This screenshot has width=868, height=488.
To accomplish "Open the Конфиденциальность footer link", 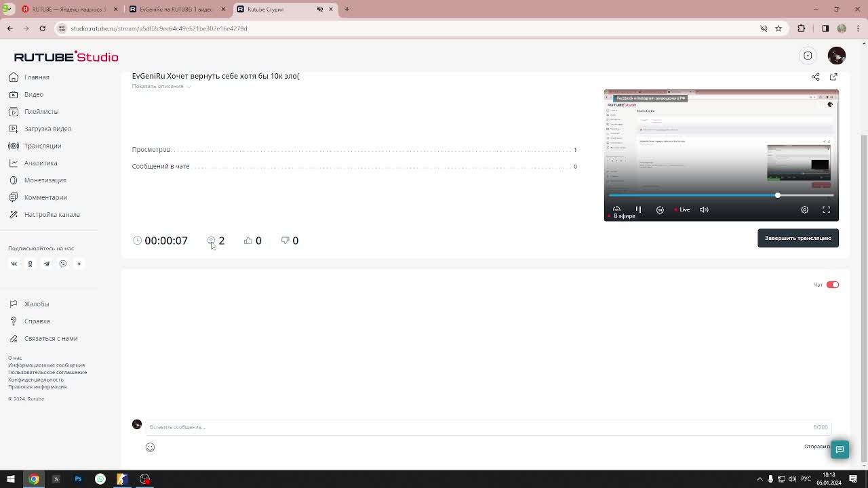I will 35,380.
